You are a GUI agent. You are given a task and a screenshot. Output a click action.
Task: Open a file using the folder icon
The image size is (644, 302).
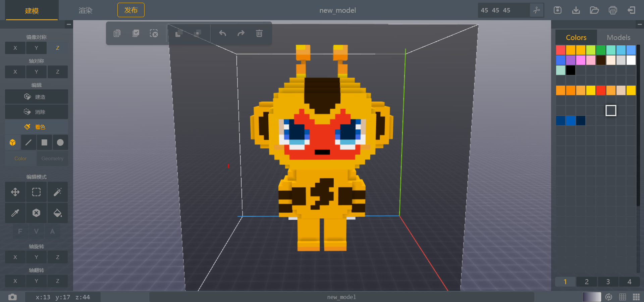[594, 10]
